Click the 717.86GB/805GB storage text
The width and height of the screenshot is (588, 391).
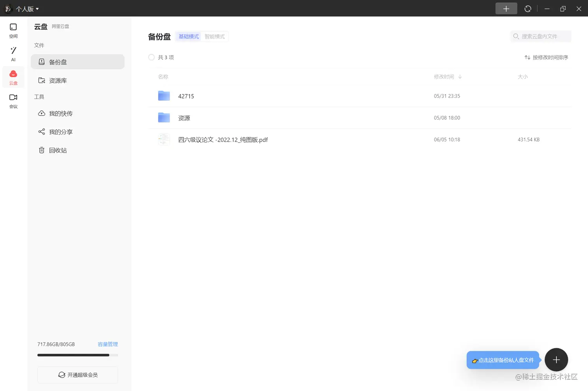point(56,344)
